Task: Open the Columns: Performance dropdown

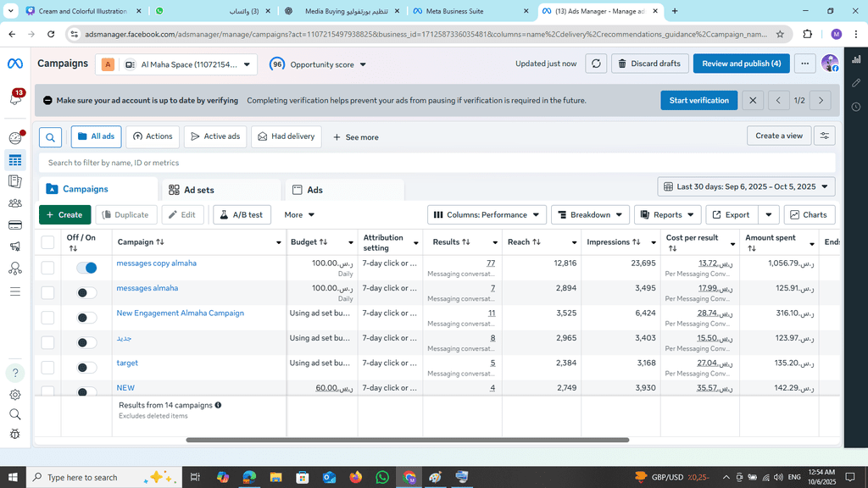Action: [x=486, y=215]
